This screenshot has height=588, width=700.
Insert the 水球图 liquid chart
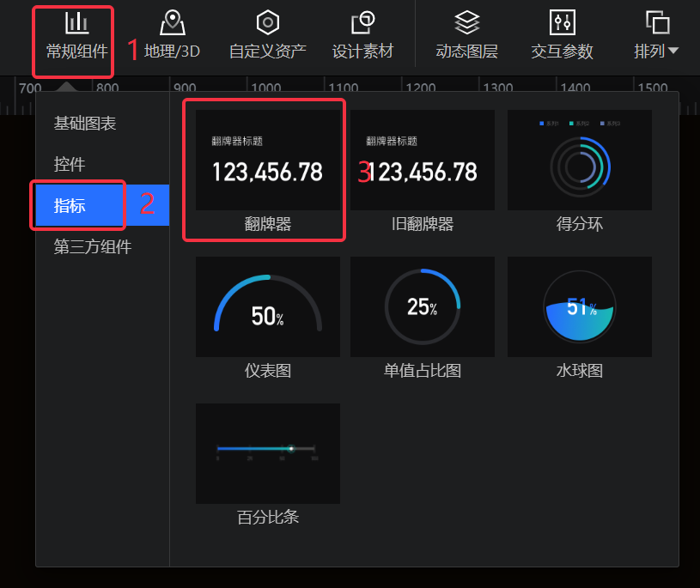[580, 306]
